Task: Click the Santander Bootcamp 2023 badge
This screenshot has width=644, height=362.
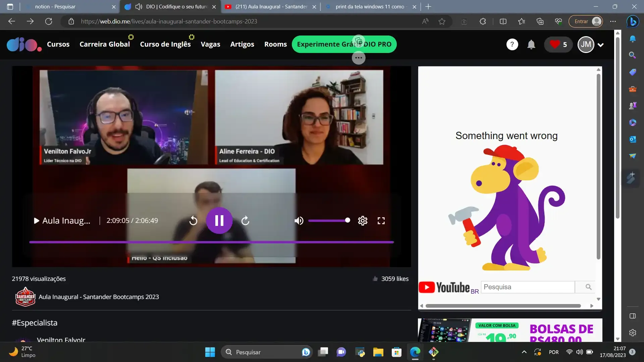Action: pyautogui.click(x=25, y=297)
